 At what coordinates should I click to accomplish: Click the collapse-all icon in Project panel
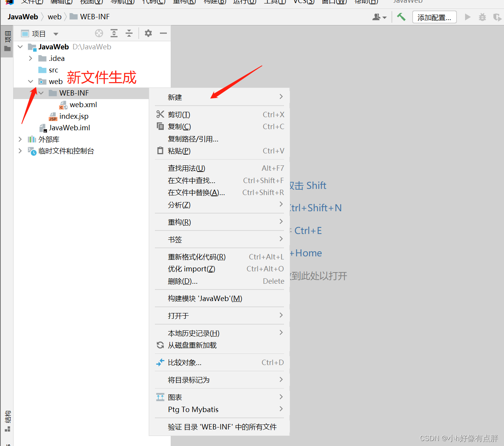coord(129,33)
